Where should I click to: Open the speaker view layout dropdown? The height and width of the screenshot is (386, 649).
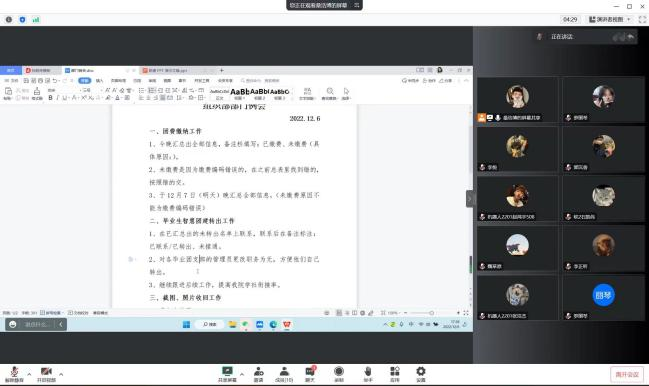coord(610,19)
